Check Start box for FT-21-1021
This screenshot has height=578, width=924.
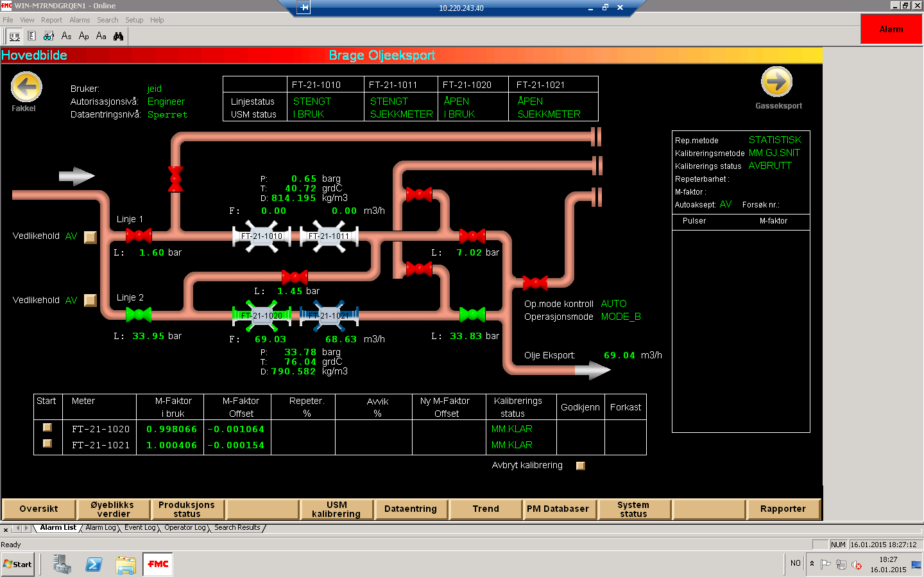click(x=47, y=443)
